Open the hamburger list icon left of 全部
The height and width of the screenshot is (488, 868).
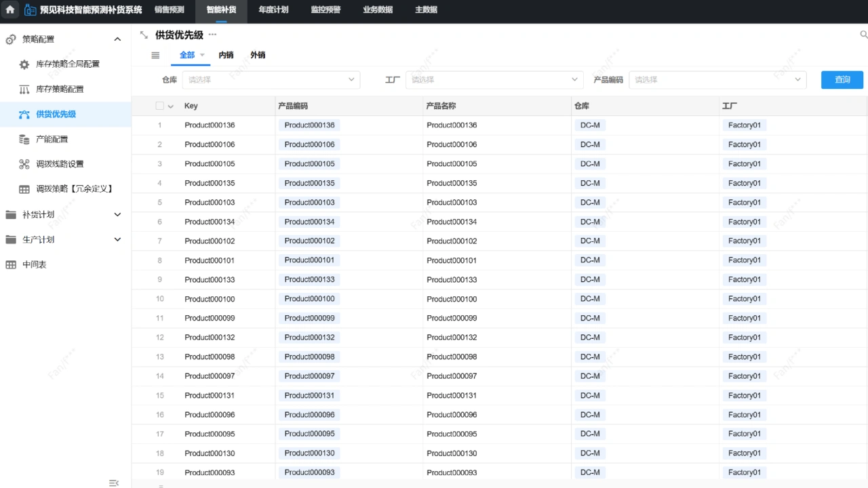[155, 56]
